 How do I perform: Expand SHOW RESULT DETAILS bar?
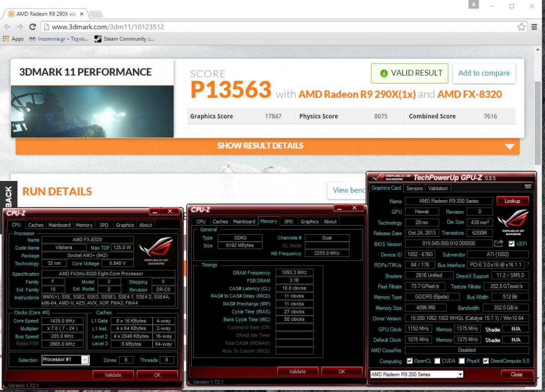tap(268, 146)
